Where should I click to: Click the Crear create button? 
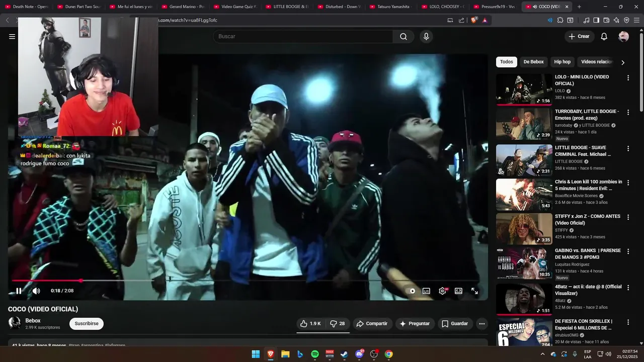[x=579, y=36]
